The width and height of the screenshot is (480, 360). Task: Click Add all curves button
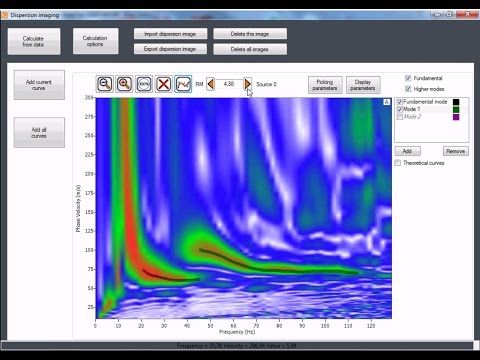tap(39, 133)
